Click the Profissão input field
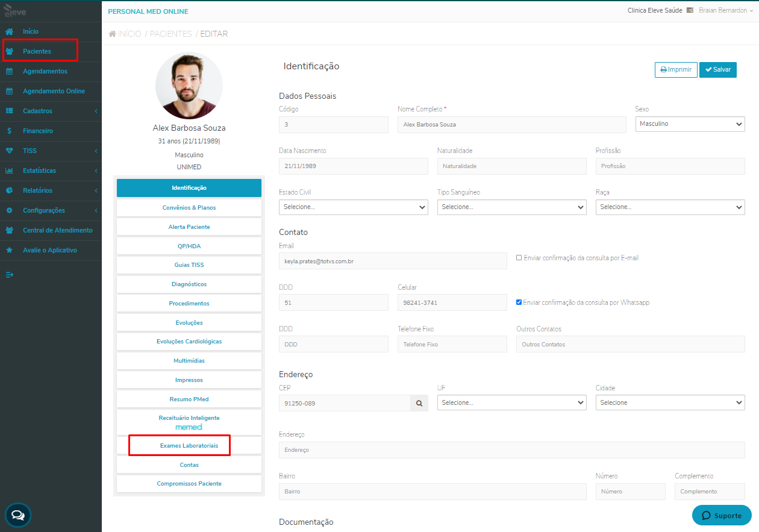 (670, 166)
